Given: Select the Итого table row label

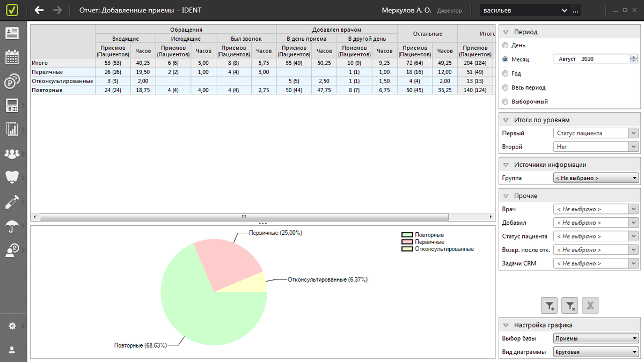Looking at the screenshot, I should click(x=40, y=63).
